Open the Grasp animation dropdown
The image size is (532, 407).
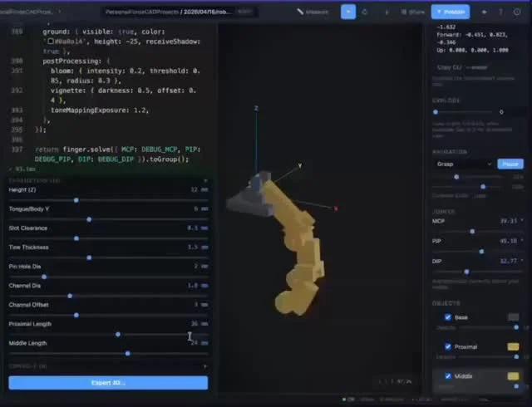click(463, 164)
